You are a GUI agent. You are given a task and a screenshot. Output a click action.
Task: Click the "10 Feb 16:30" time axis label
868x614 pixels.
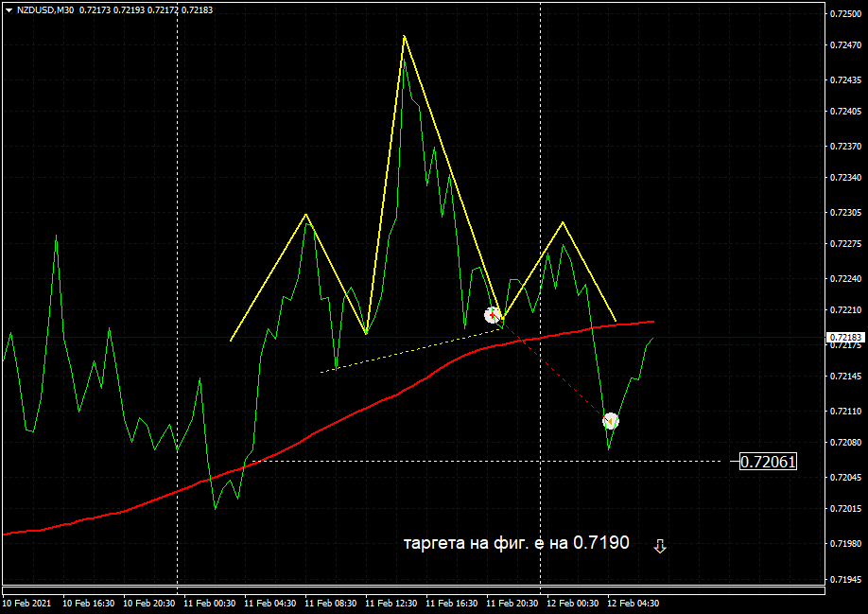[89, 603]
